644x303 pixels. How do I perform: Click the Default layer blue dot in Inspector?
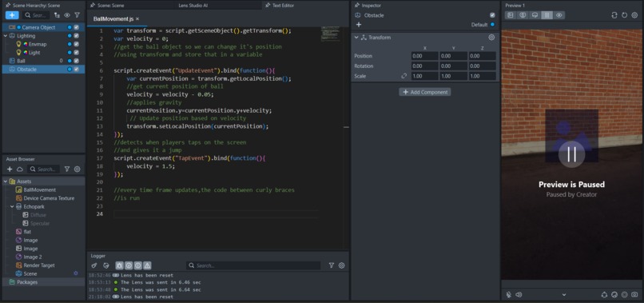[492, 25]
